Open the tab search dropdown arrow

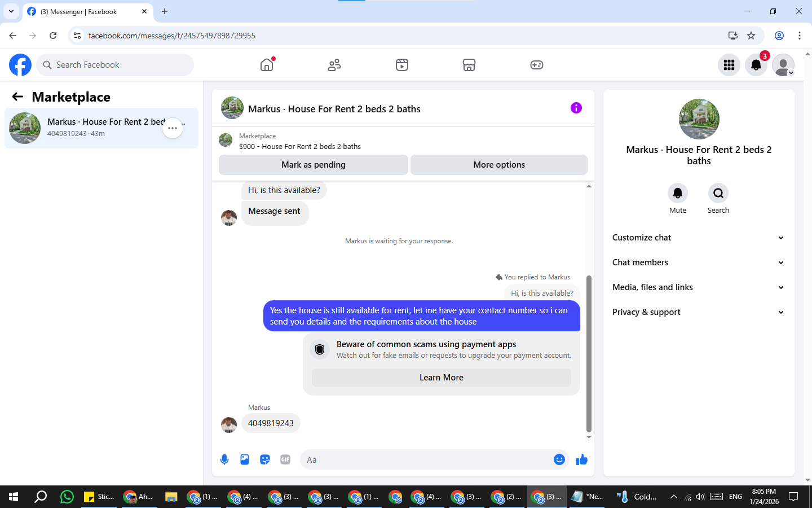(11, 11)
